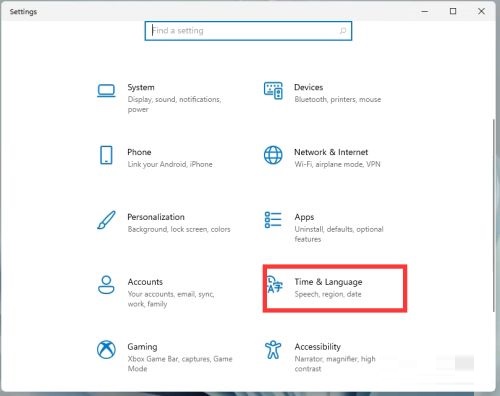The height and width of the screenshot is (396, 500).
Task: Click the Personalization paintbrush icon
Action: pyautogui.click(x=106, y=220)
